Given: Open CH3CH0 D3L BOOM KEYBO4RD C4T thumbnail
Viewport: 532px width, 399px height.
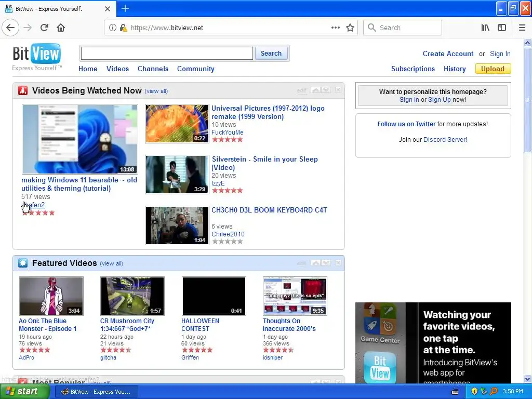Looking at the screenshot, I should (177, 225).
